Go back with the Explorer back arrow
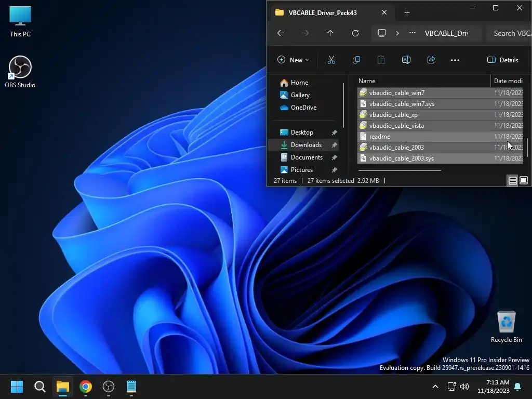Viewport: 532px width, 399px height. coord(281,33)
